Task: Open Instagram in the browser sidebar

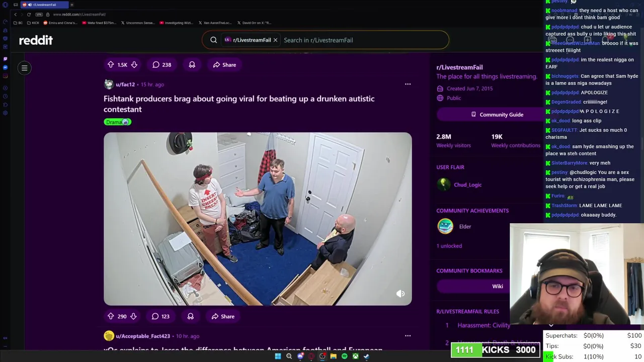Action: pos(5,76)
